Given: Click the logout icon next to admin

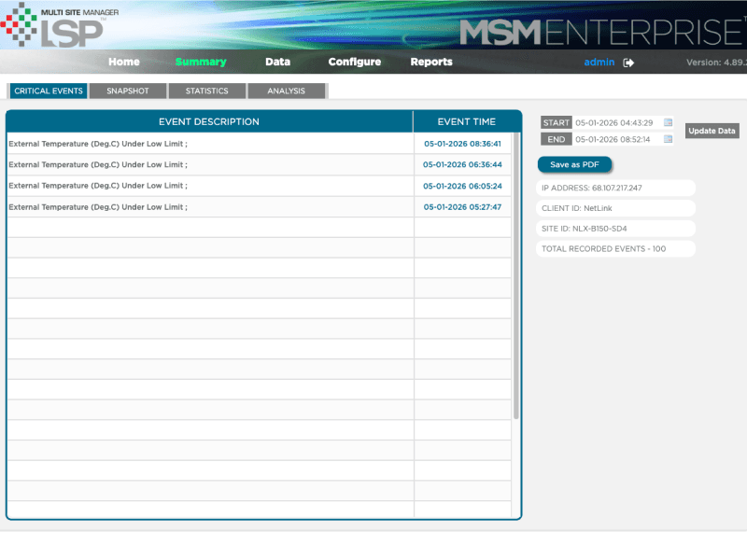Looking at the screenshot, I should [x=628, y=63].
